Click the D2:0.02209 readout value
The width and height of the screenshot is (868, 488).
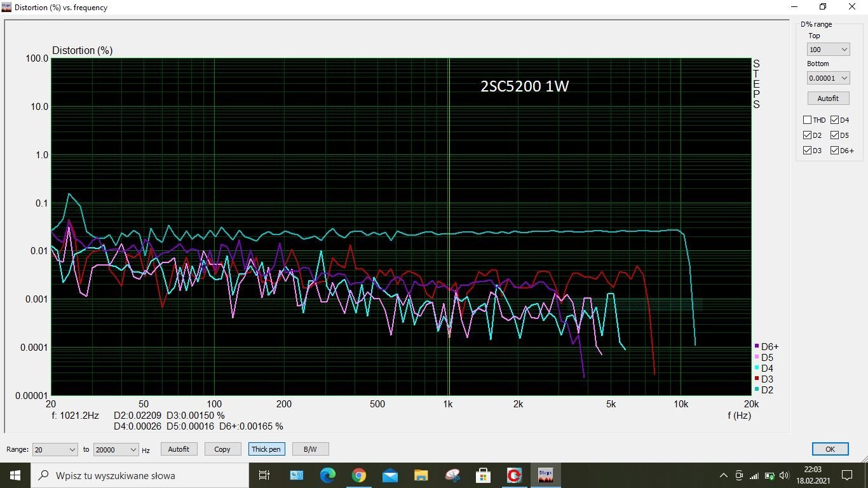tap(138, 416)
